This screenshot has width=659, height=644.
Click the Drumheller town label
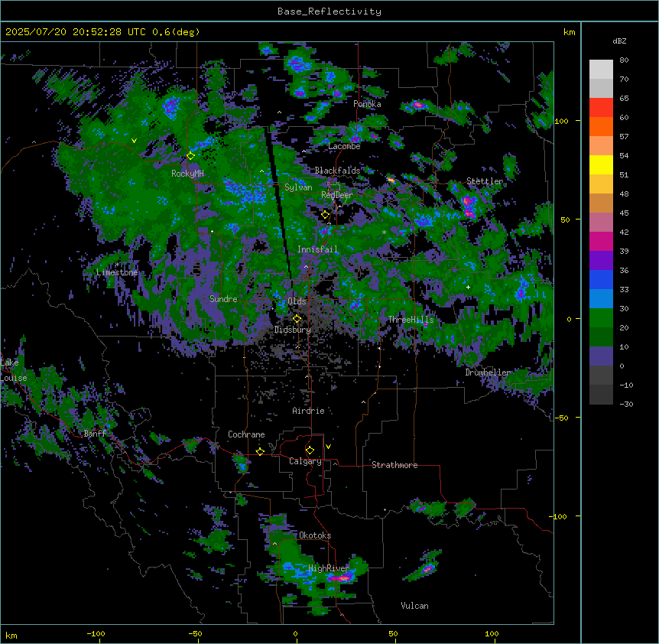(488, 372)
